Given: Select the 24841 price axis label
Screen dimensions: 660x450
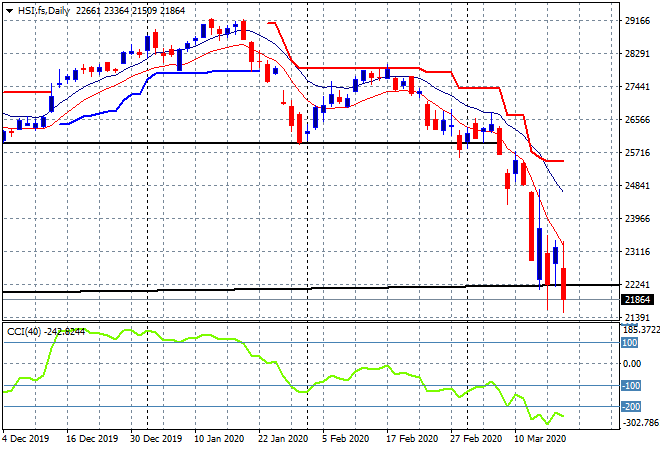Looking at the screenshot, I should coord(637,186).
